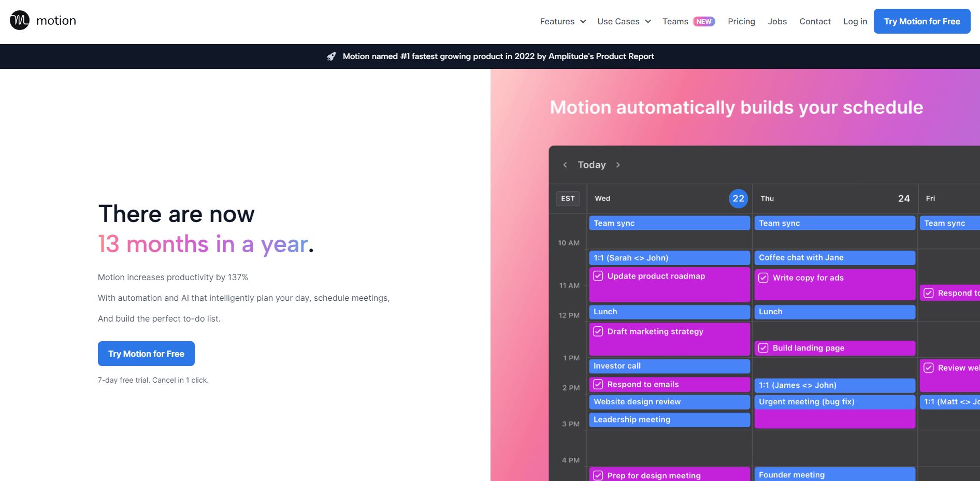Open the Teams nav item

675,21
